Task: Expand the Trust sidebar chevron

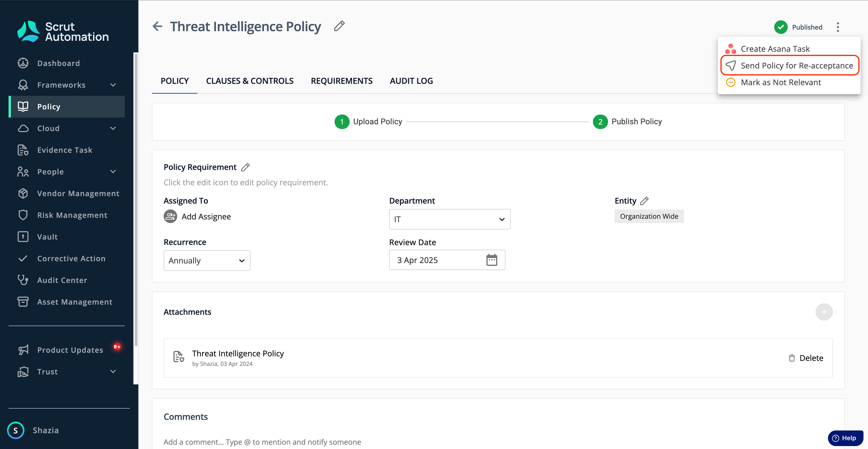Action: [x=113, y=371]
